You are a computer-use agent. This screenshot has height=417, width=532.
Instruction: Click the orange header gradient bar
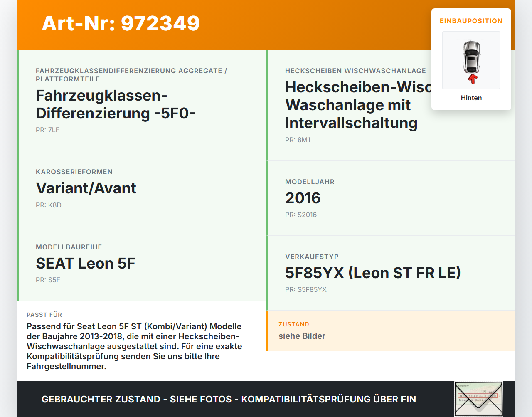(x=266, y=25)
